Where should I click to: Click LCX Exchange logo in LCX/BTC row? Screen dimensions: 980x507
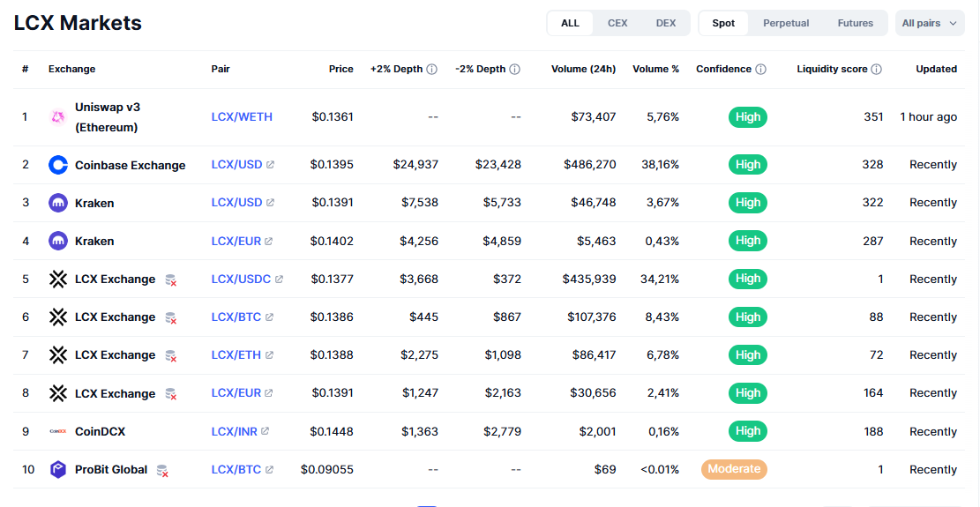58,317
